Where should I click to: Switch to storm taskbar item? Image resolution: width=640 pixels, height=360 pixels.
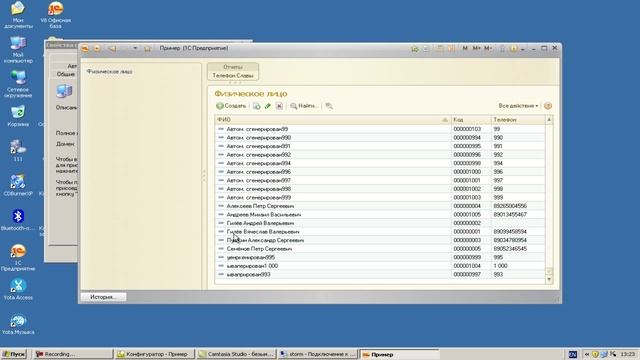[318, 354]
